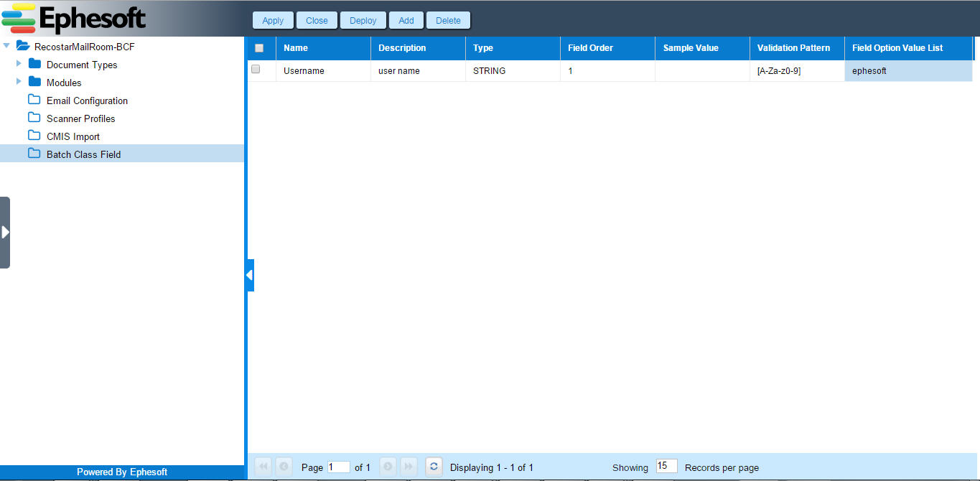This screenshot has width=980, height=481.
Task: Sort by Type column header
Action: tap(513, 48)
